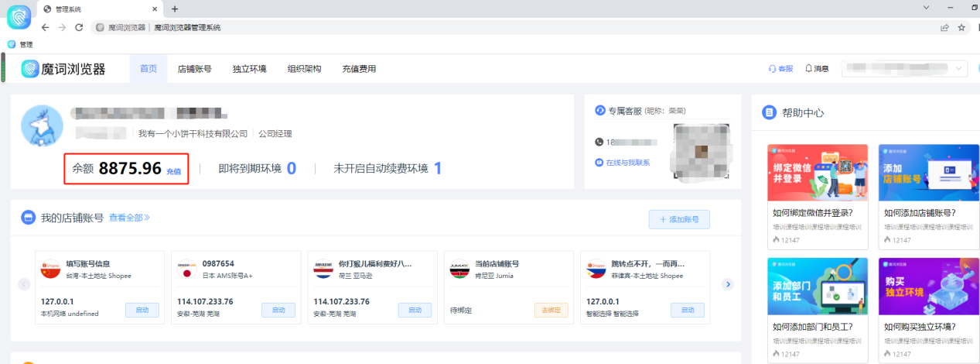Click the 魔词浏览器 logo in header
Screen dimensions: 980x364
(x=63, y=69)
